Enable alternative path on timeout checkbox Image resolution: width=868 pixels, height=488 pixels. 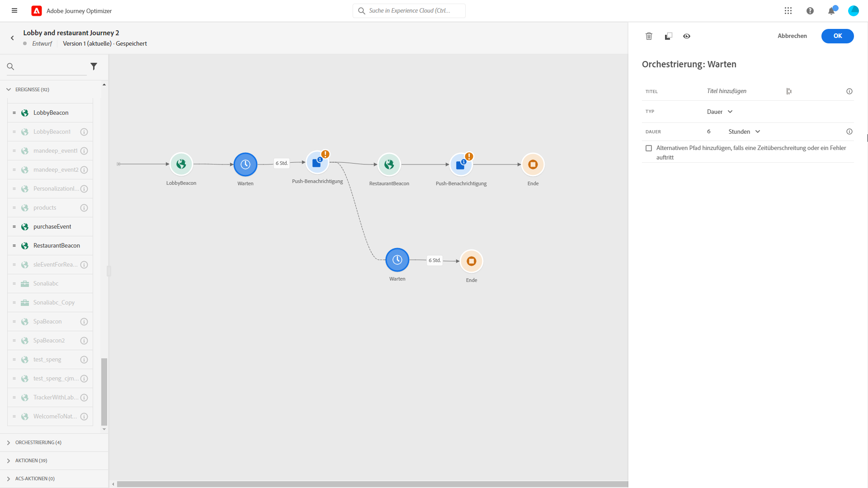[x=649, y=148]
